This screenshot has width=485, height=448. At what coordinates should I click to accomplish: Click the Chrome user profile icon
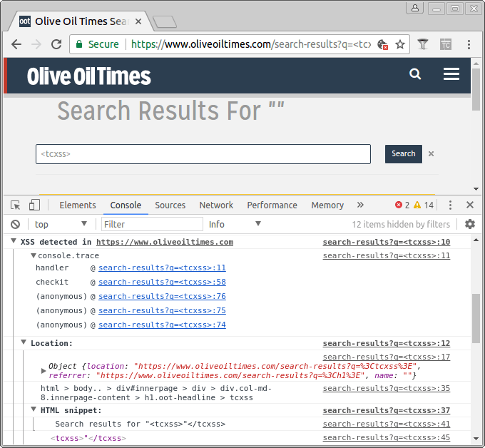coord(415,8)
